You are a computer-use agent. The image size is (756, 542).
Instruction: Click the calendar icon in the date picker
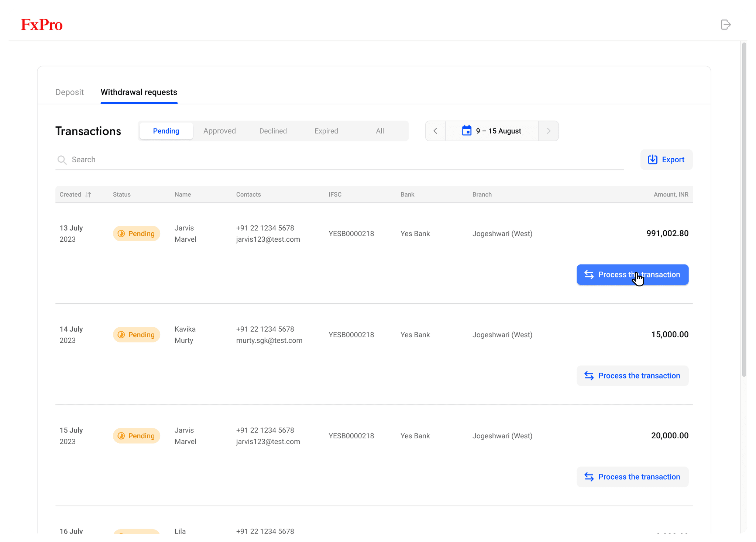coord(467,131)
